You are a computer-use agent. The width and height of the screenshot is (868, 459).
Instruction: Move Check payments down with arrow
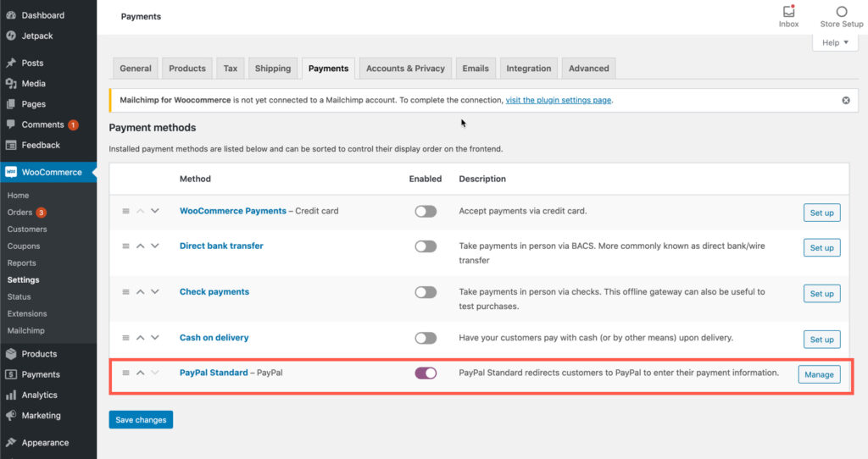pyautogui.click(x=154, y=292)
